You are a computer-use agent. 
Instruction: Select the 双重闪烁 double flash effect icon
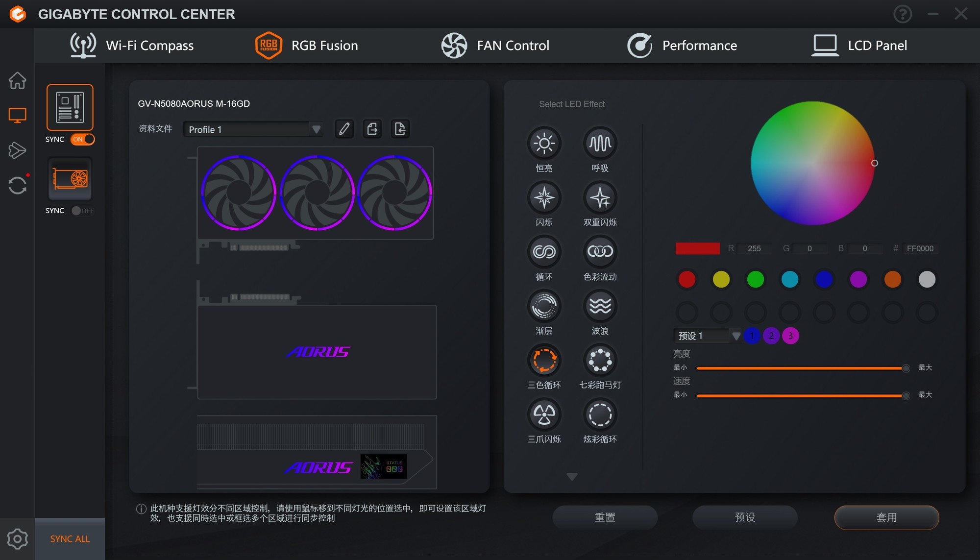(x=600, y=198)
